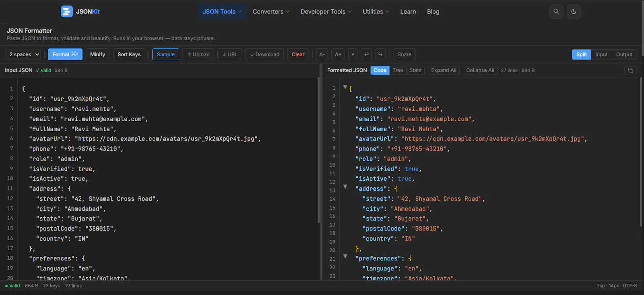The image size is (644, 295).
Task: Decrease font size with A- button
Action: click(x=322, y=54)
